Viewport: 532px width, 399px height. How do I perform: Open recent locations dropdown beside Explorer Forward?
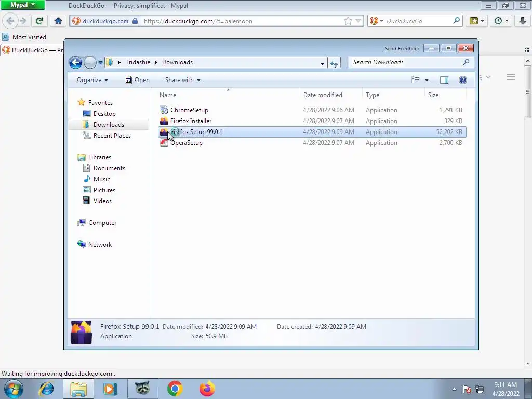(x=100, y=63)
